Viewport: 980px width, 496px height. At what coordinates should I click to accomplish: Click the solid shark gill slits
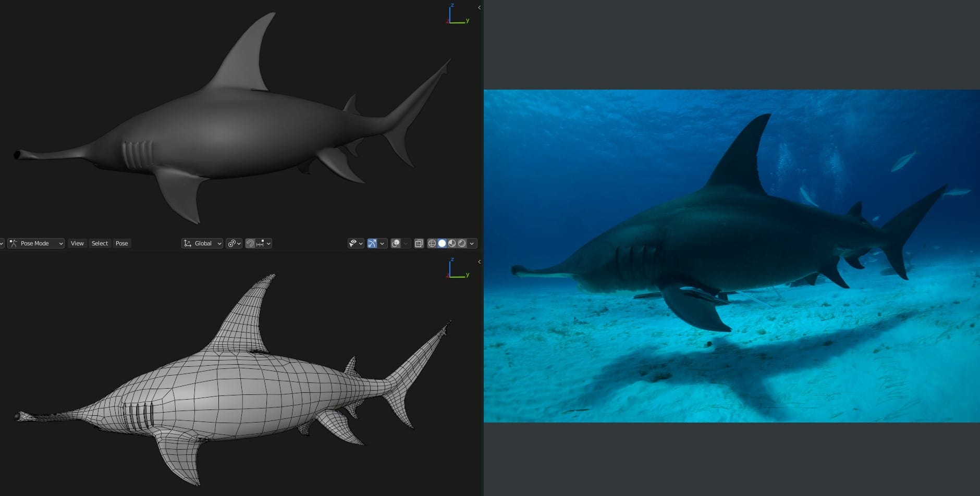(138, 155)
